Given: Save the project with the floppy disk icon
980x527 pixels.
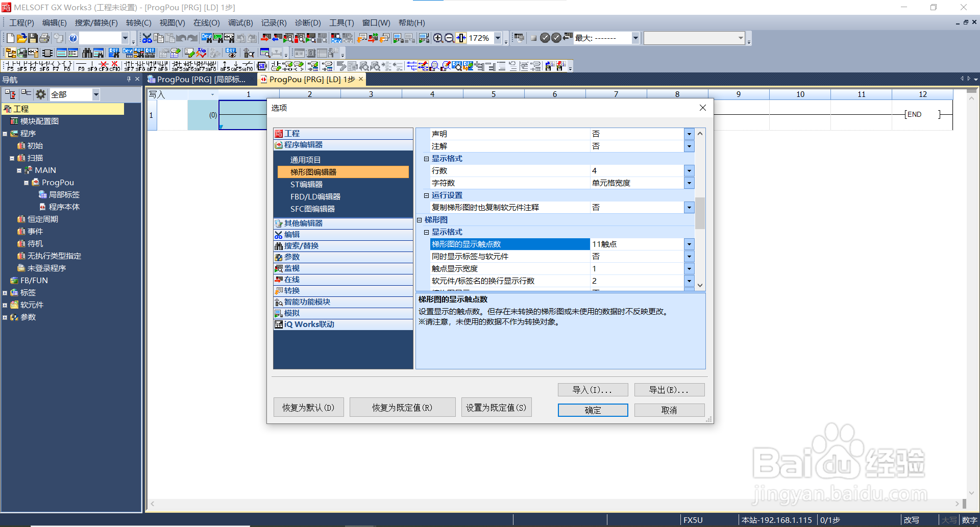Looking at the screenshot, I should pos(33,38).
